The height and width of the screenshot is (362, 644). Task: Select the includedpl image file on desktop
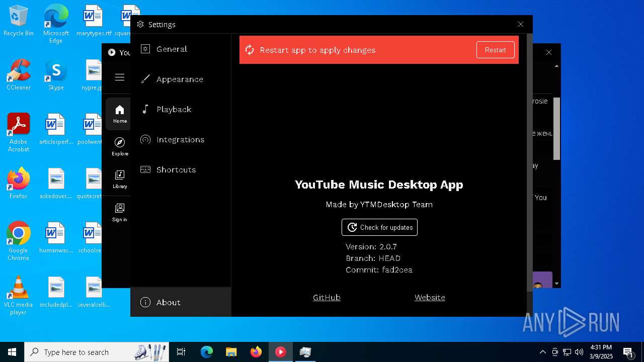point(56,292)
